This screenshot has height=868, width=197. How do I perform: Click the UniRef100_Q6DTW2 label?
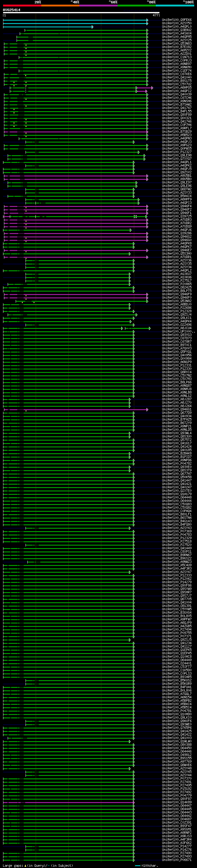pos(176,189)
